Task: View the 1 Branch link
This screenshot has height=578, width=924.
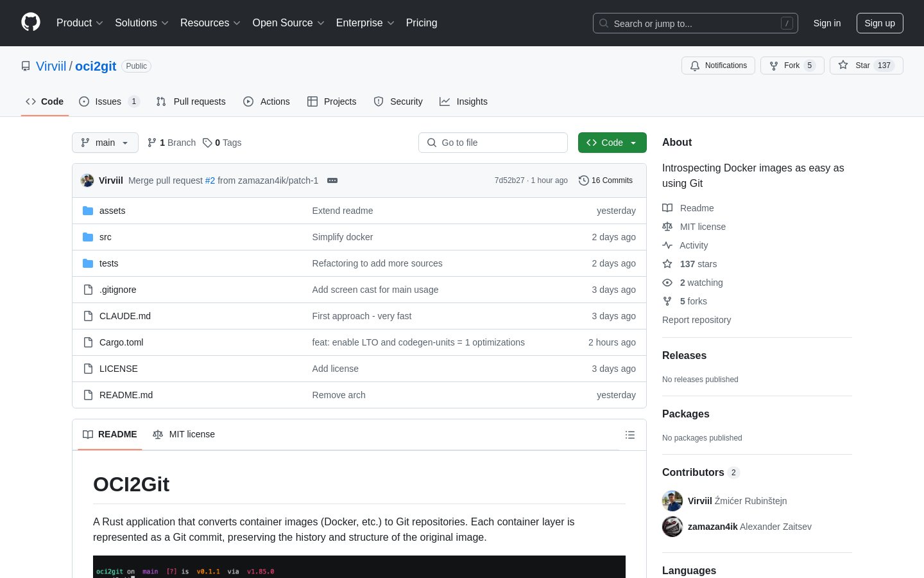Action: click(171, 143)
